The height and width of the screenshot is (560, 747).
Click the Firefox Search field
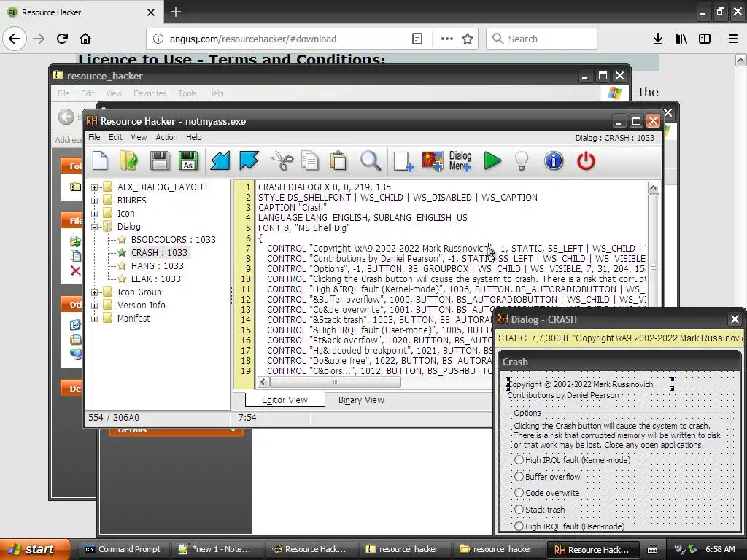(542, 39)
